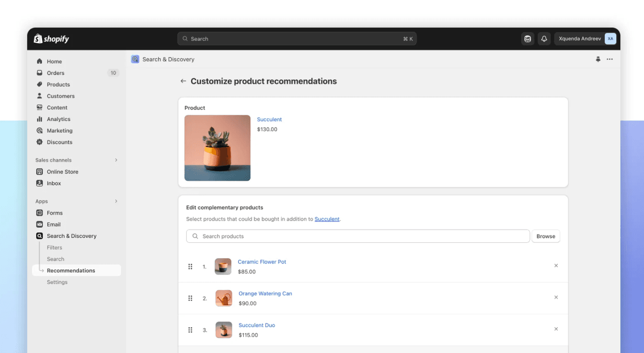644x353 pixels.
Task: Open the Succulent product link beside the image
Action: point(269,120)
